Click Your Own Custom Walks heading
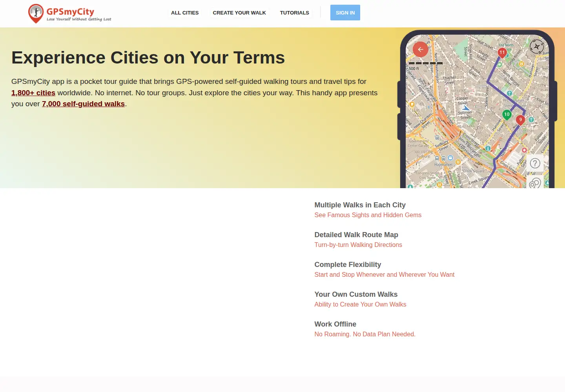Image resolution: width=565 pixels, height=392 pixels. pyautogui.click(x=356, y=294)
